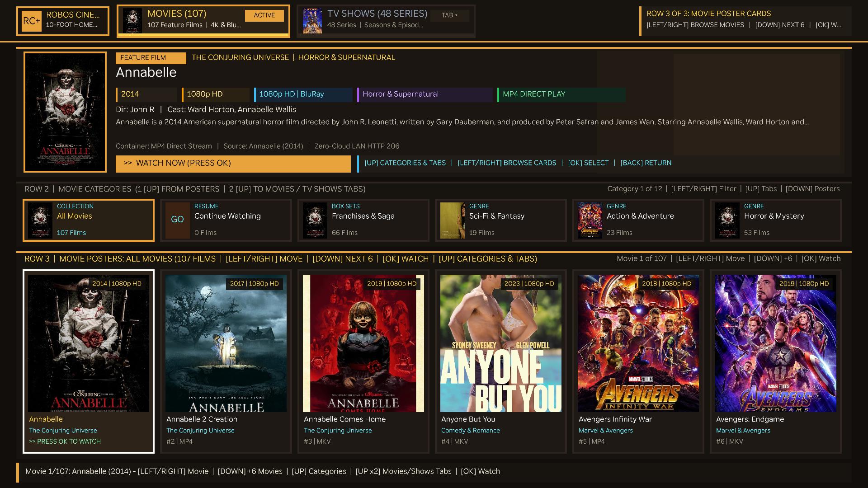Select the Anyone But You poster card
This screenshot has width=868, height=488.
[x=501, y=361]
